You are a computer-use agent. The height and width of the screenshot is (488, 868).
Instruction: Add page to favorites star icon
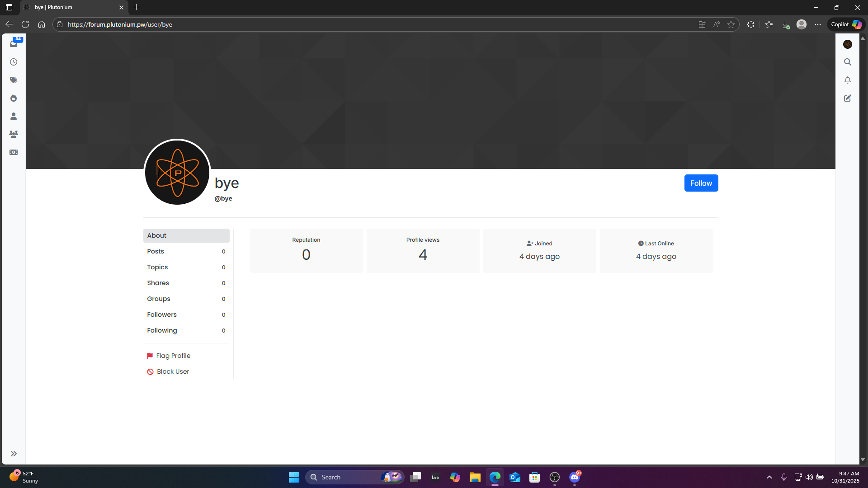[x=731, y=24]
